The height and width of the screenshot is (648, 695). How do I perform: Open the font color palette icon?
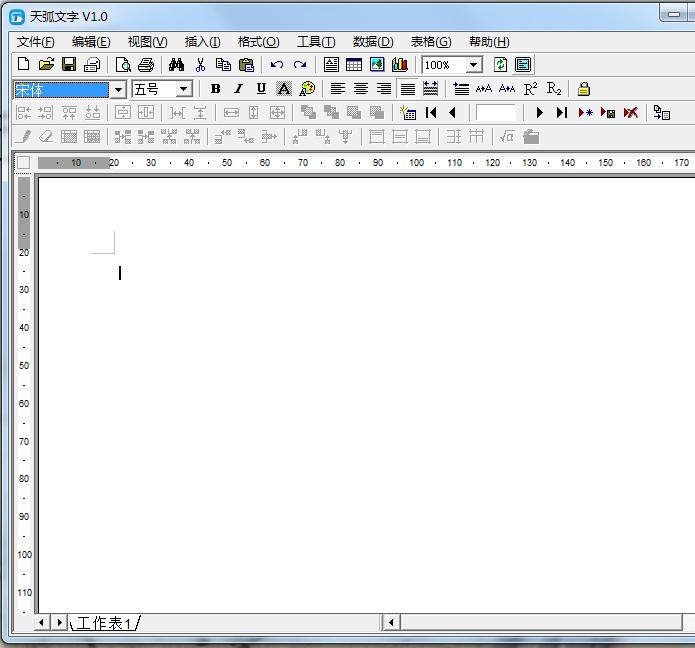(x=307, y=89)
